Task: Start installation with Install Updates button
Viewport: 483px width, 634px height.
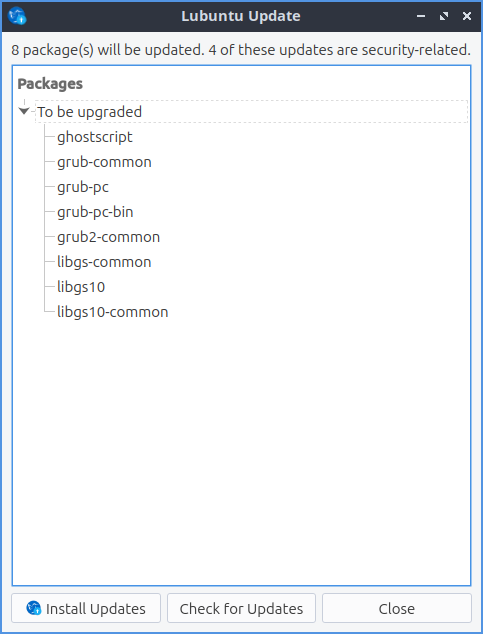Action: pyautogui.click(x=86, y=608)
